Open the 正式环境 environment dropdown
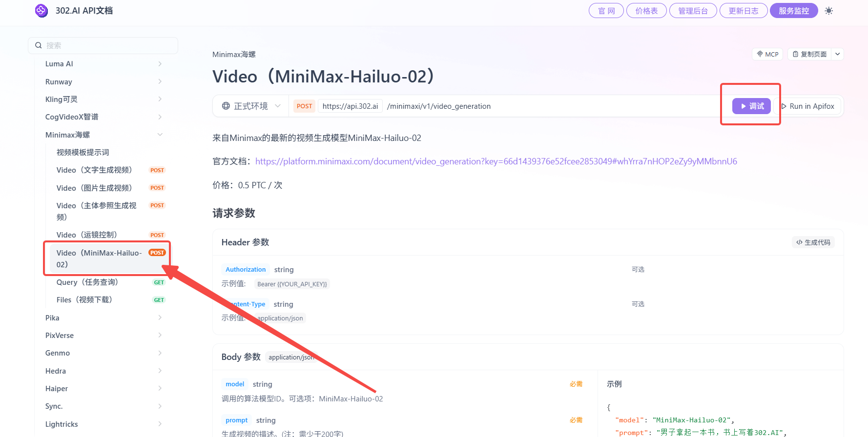 (x=251, y=106)
